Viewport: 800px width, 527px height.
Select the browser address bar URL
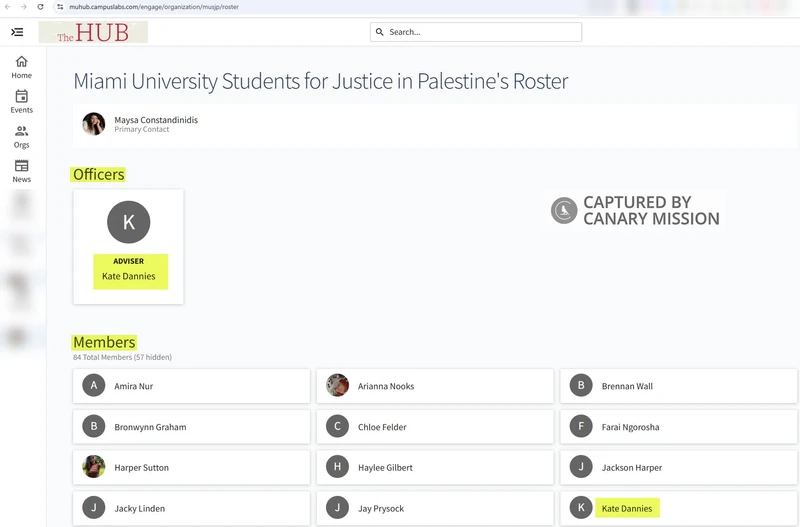click(154, 7)
